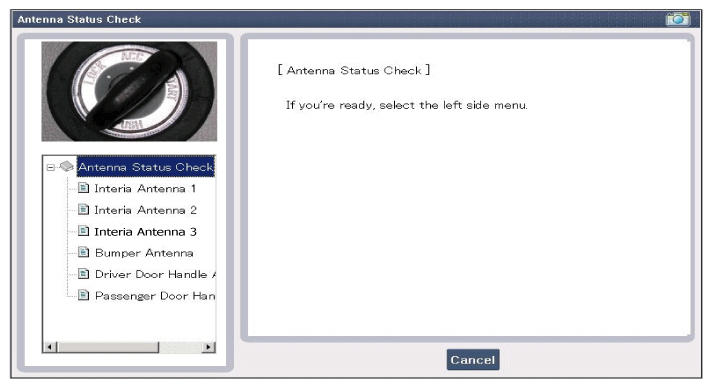Click the document icon beside Bumper Antenna
This screenshot has height=388, width=712.
click(83, 252)
